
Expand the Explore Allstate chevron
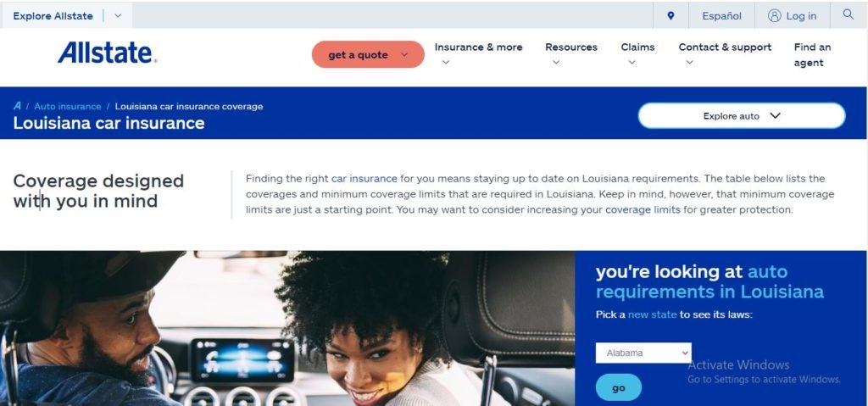click(118, 15)
